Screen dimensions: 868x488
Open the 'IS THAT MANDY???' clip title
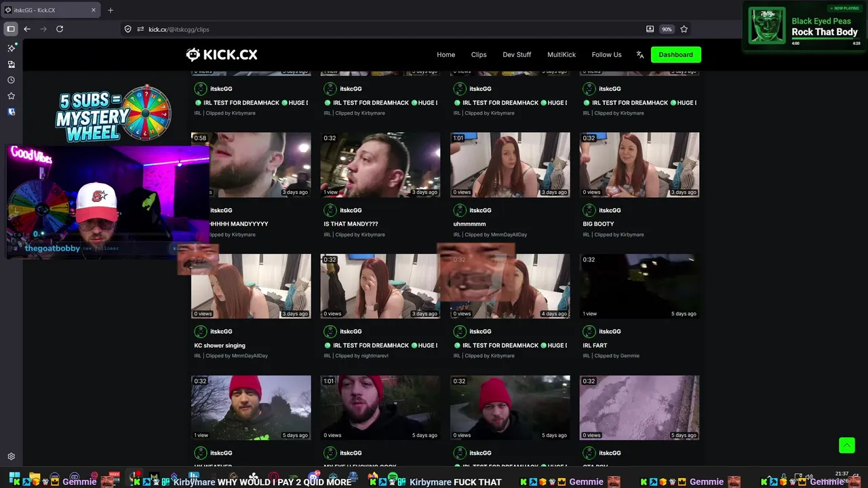(x=351, y=224)
